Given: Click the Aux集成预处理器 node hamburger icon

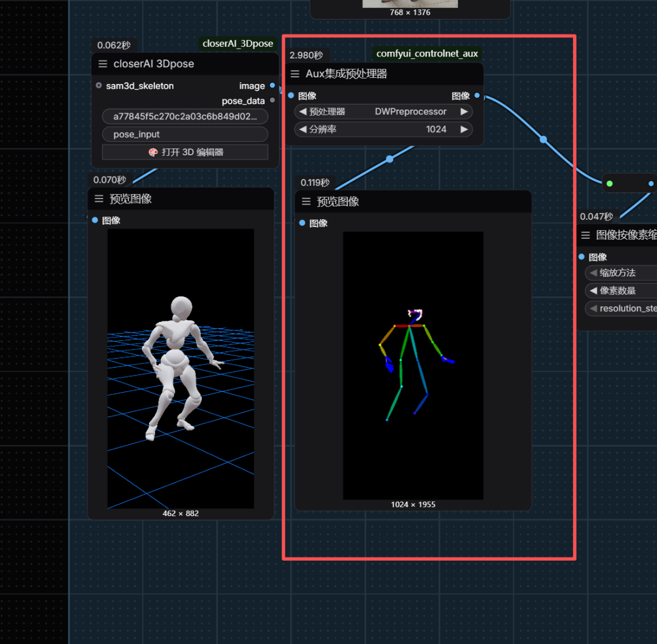Looking at the screenshot, I should pos(295,74).
